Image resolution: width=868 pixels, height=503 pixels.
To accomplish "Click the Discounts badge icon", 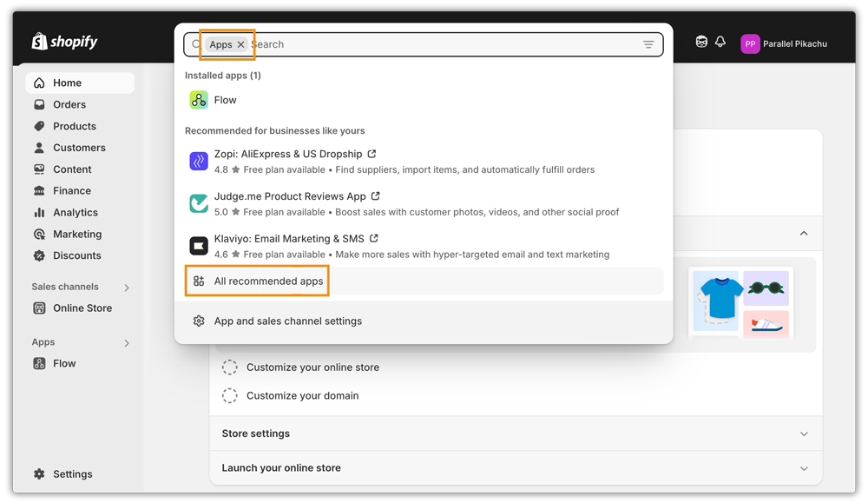I will [39, 256].
